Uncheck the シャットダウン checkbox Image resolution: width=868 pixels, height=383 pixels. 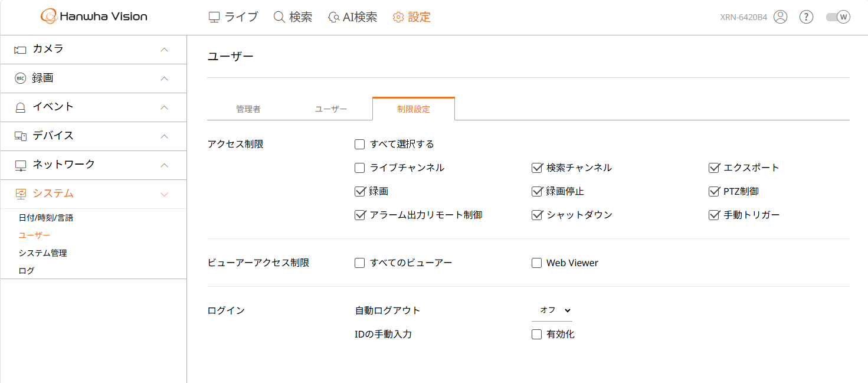coord(537,215)
